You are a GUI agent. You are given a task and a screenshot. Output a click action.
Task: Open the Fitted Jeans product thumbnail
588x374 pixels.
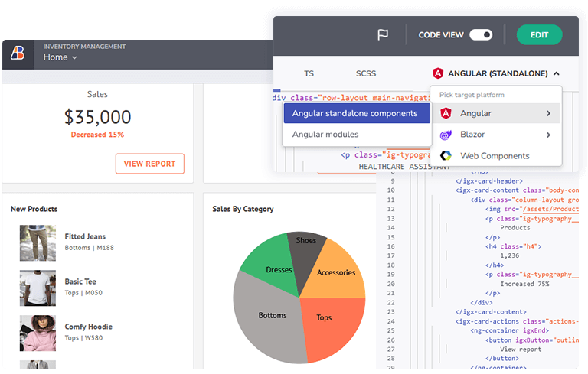(38, 243)
